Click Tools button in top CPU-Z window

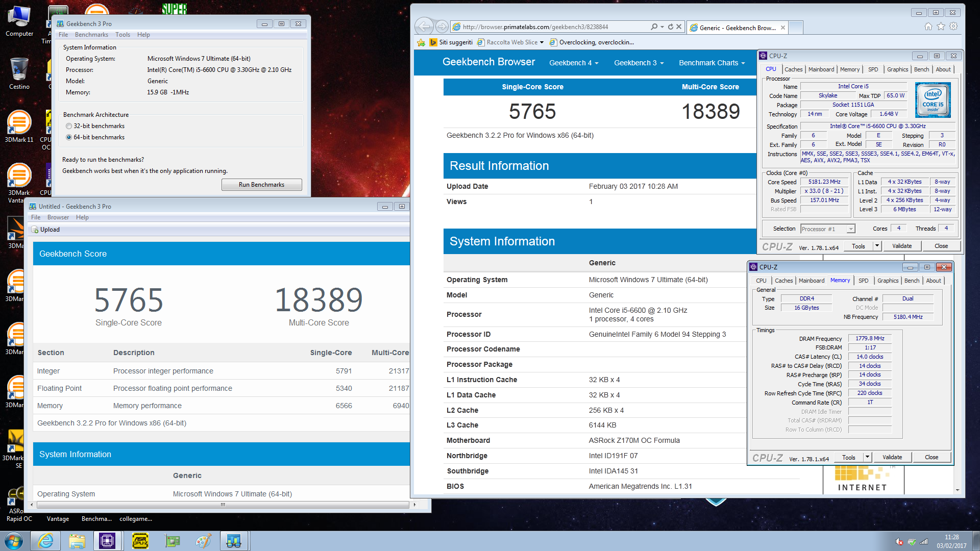pos(859,246)
